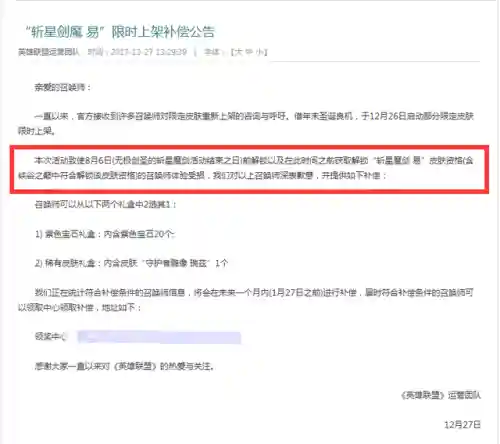Click the closing thanks line 感谢大家
Image resolution: width=500 pixels, height=444 pixels.
(124, 366)
